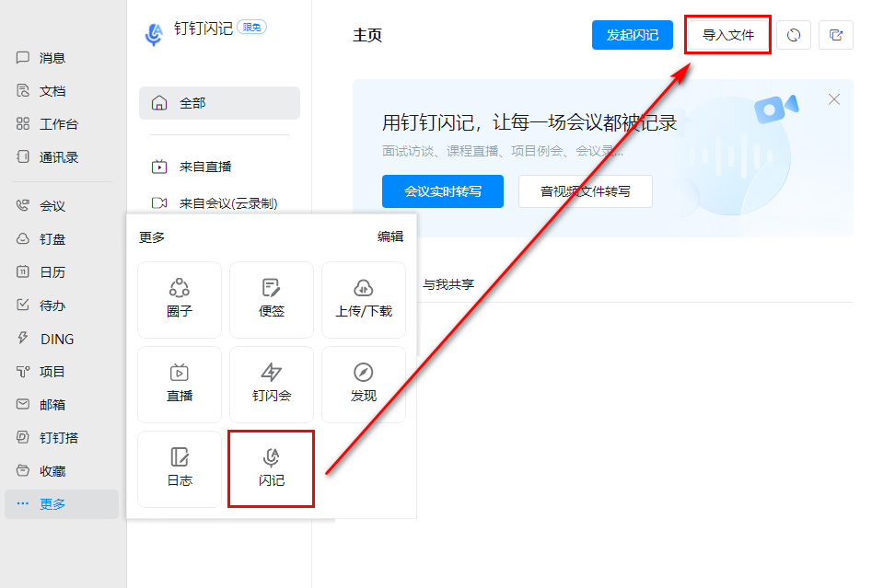Open 消息 in the left sidebar
This screenshot has width=895, height=588.
[41, 58]
